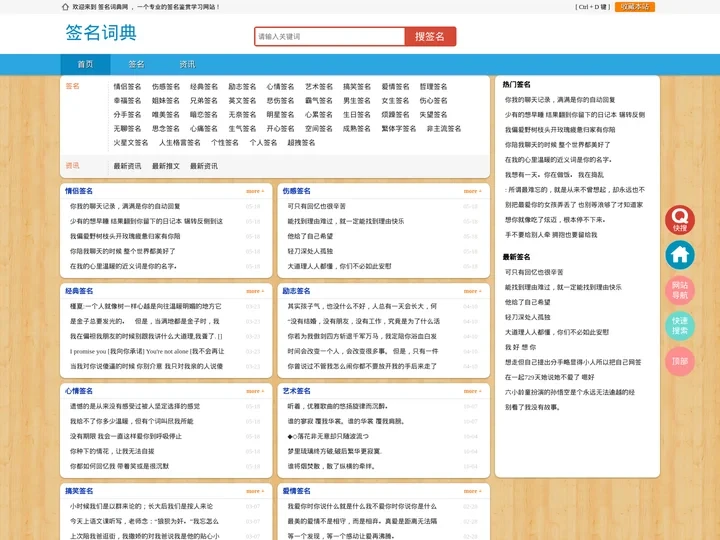Open 个性签名 in the category list
720x540 pixels.
pos(225,143)
